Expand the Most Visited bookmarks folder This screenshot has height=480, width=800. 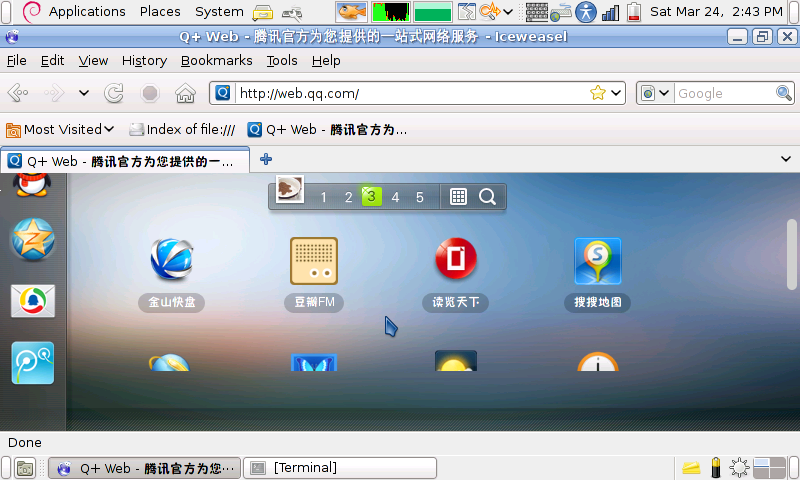click(60, 130)
